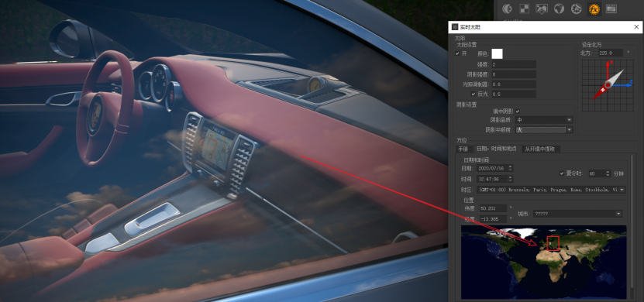This screenshot has height=302, width=644.
Task: Click the white sun color swatch
Action: (x=497, y=53)
